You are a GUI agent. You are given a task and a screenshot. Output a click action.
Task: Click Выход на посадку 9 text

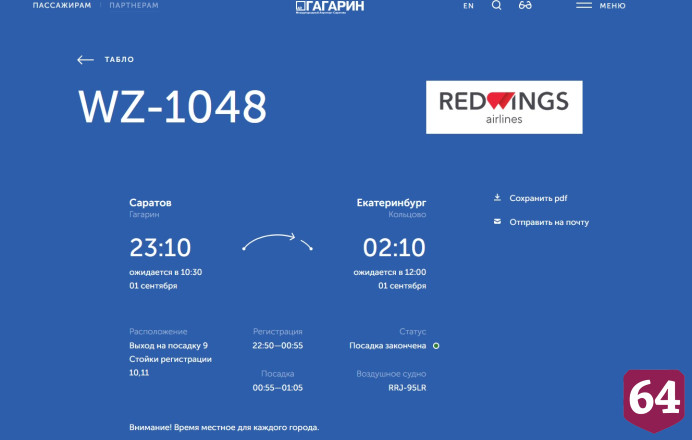pos(168,346)
